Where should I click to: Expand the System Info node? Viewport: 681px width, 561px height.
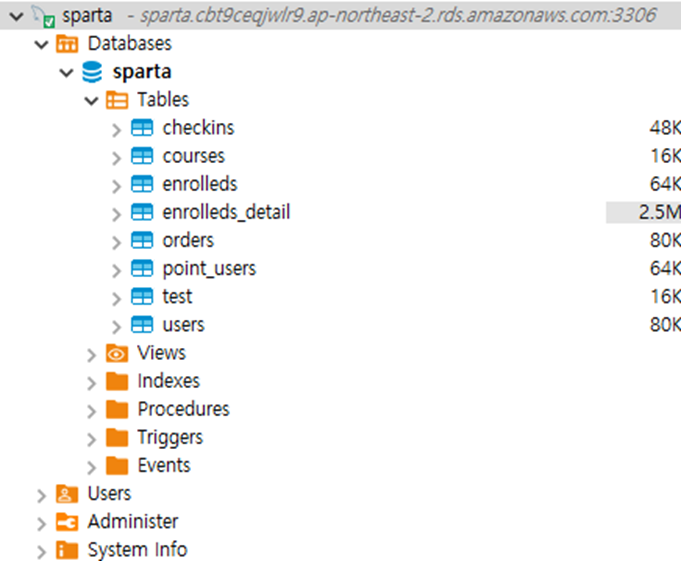[x=41, y=552]
